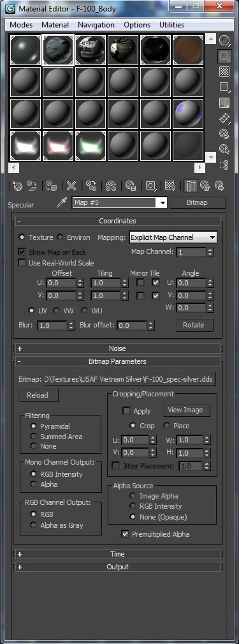The height and width of the screenshot is (644, 239).
Task: Select the Image Alpha source option
Action: [133, 496]
